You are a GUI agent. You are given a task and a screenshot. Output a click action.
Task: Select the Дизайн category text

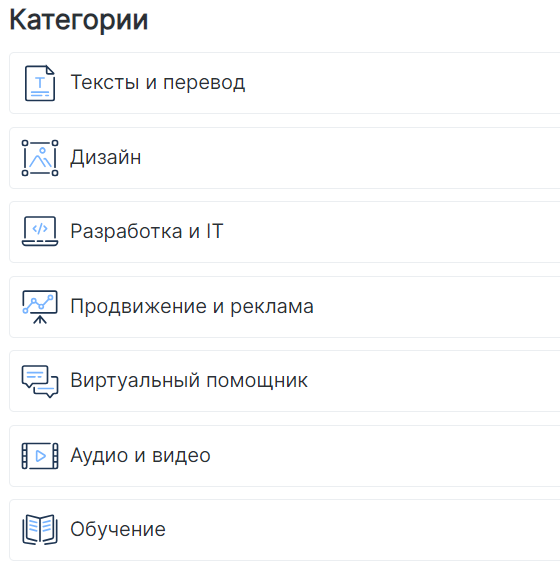click(105, 157)
